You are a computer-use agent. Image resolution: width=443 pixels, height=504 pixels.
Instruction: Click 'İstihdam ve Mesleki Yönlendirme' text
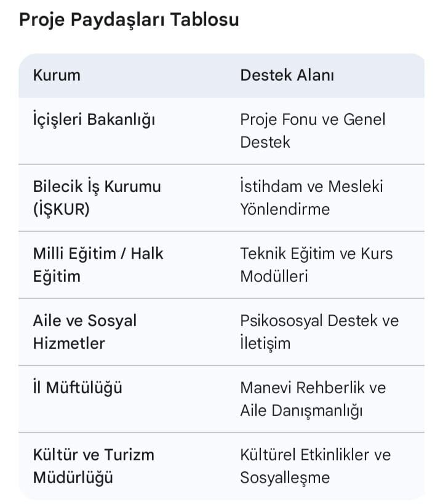(311, 198)
